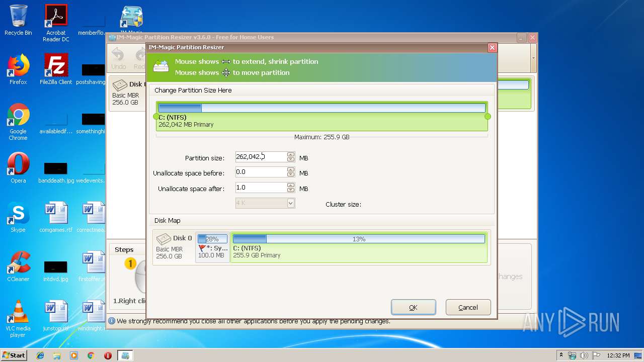Viewport: 644px width, 362px height.
Task: Open junstop.rtf document icon
Action: [56, 316]
